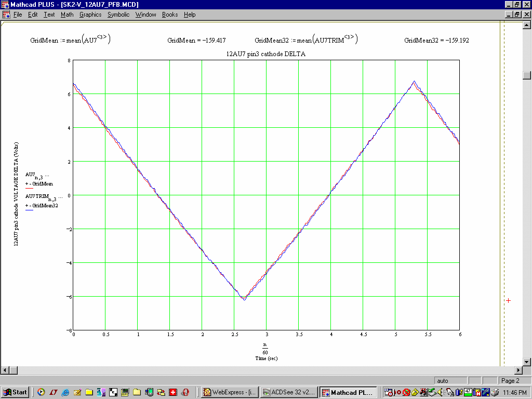Restore the inner document window

517,15
